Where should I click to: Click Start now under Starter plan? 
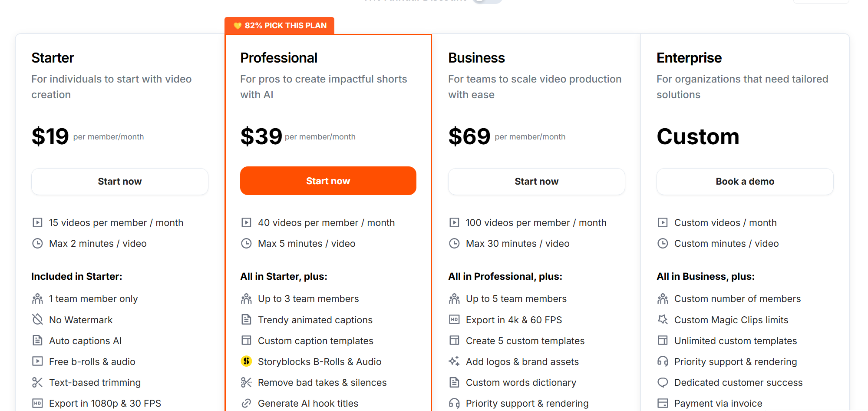pyautogui.click(x=120, y=182)
